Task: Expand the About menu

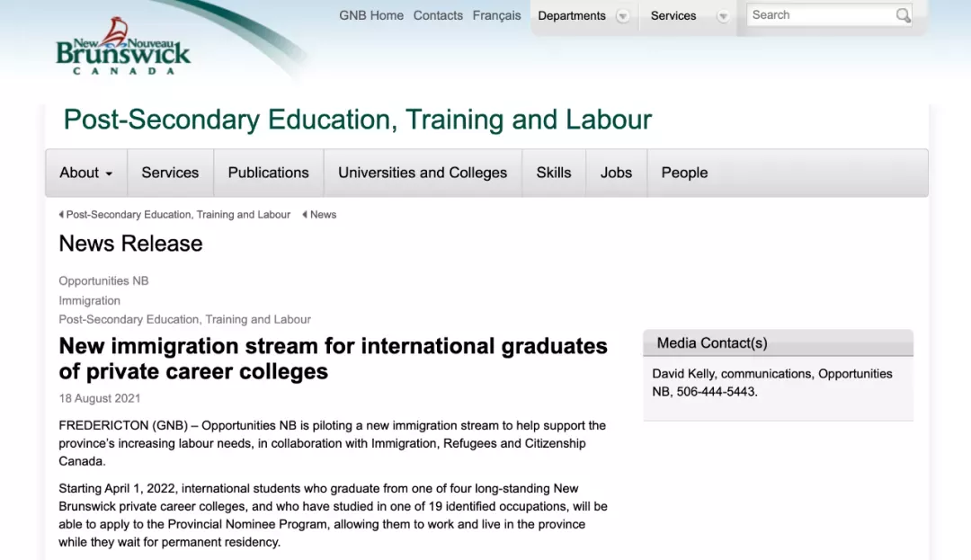Action: pyautogui.click(x=86, y=173)
